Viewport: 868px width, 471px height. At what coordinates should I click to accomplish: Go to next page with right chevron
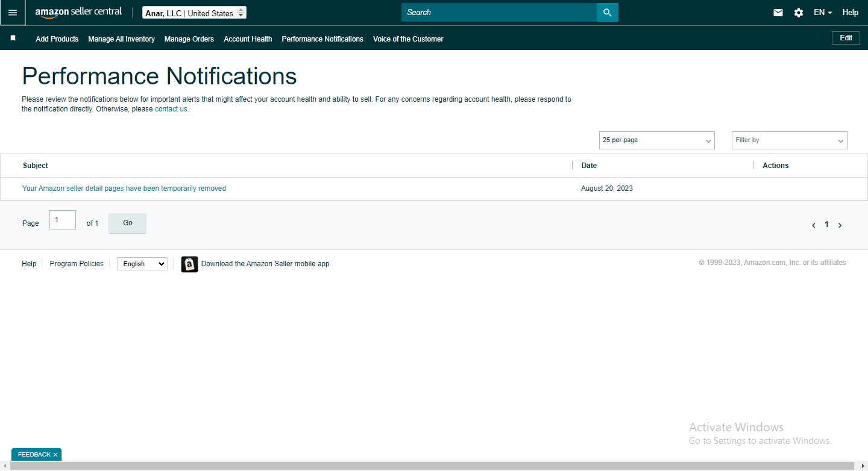(840, 225)
